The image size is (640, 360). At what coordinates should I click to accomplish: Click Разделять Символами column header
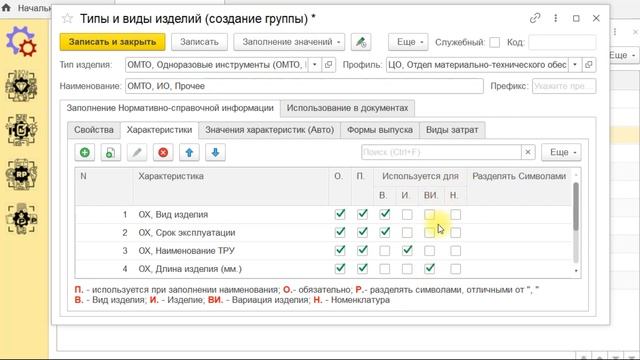pyautogui.click(x=519, y=186)
